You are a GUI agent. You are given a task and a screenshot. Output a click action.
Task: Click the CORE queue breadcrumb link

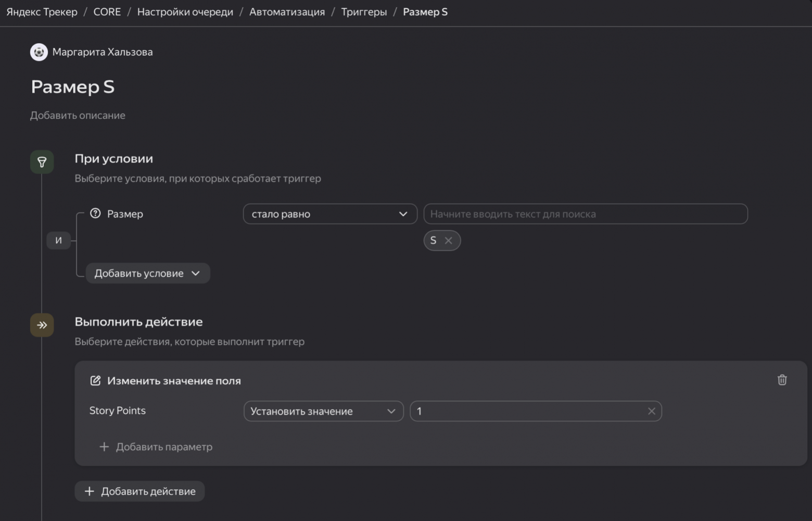tap(107, 12)
